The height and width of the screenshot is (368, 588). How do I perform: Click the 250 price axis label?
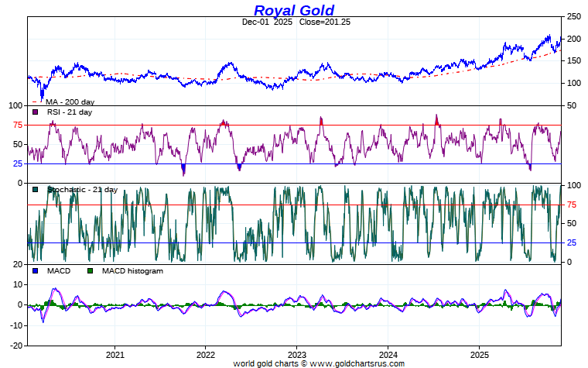[573, 16]
